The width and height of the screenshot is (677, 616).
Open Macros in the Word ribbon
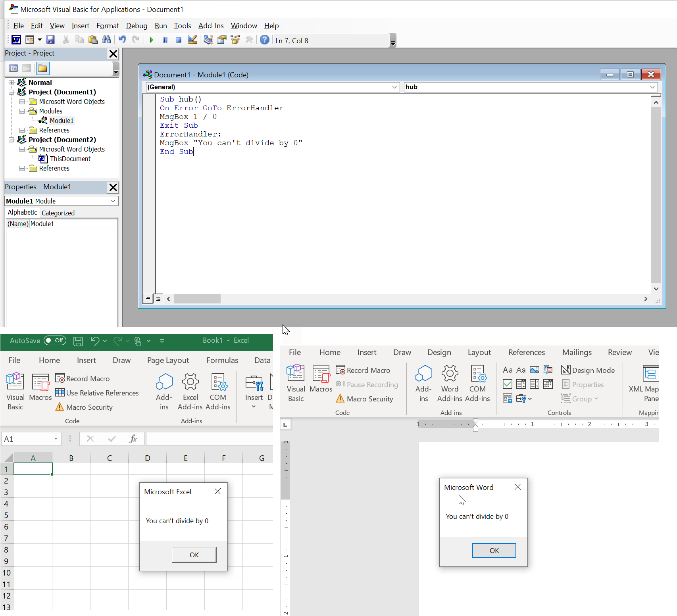[321, 379]
